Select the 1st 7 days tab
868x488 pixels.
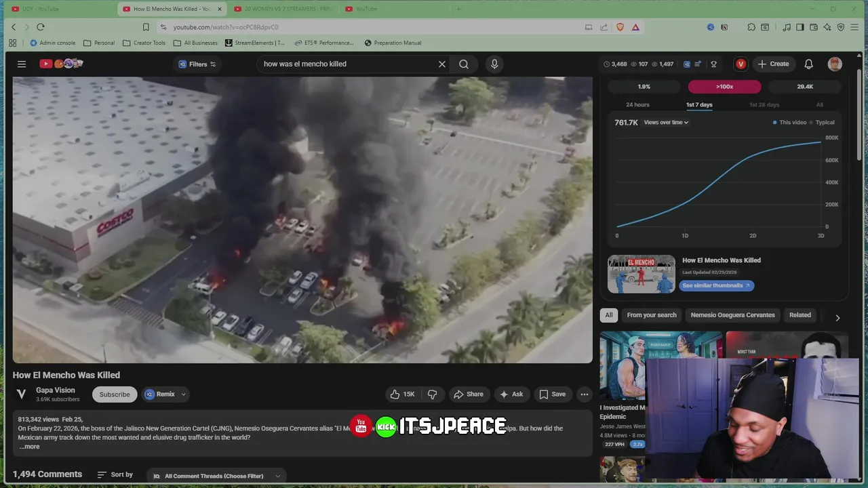699,105
